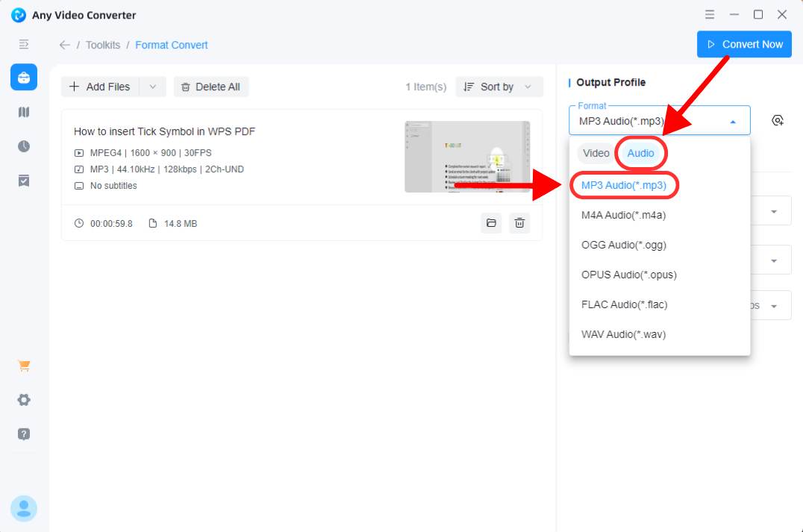Screen dimensions: 803x532
Task: Click the format settings gear icon
Action: 778,120
